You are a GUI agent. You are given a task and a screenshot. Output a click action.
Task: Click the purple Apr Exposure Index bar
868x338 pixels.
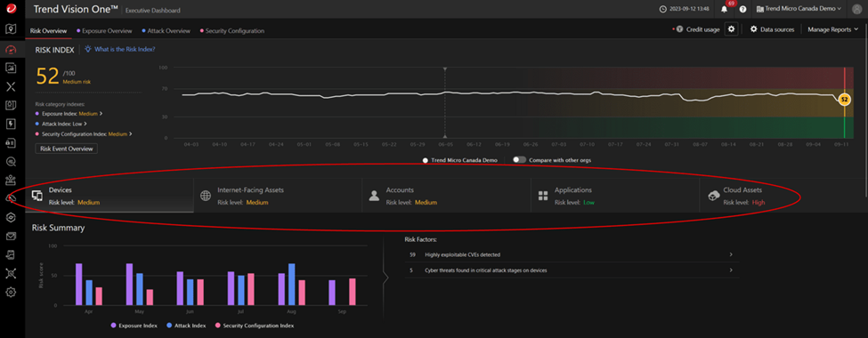coord(79,285)
